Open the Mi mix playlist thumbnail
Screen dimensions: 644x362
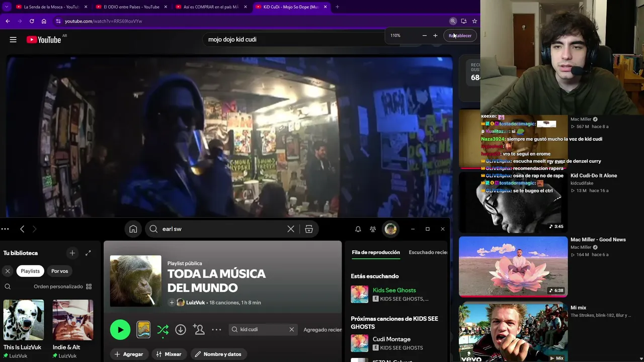[x=513, y=332]
